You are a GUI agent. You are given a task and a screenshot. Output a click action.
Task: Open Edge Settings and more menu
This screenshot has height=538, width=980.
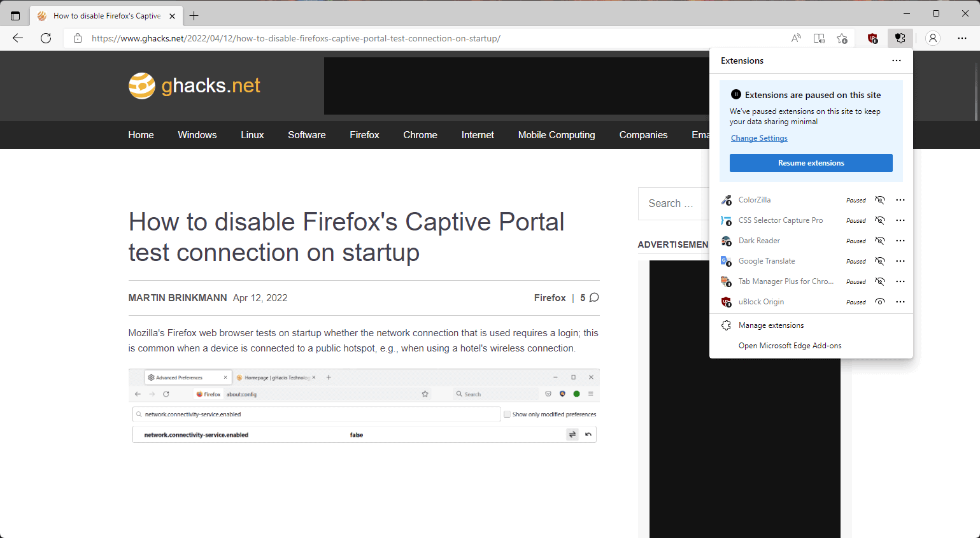pyautogui.click(x=962, y=38)
